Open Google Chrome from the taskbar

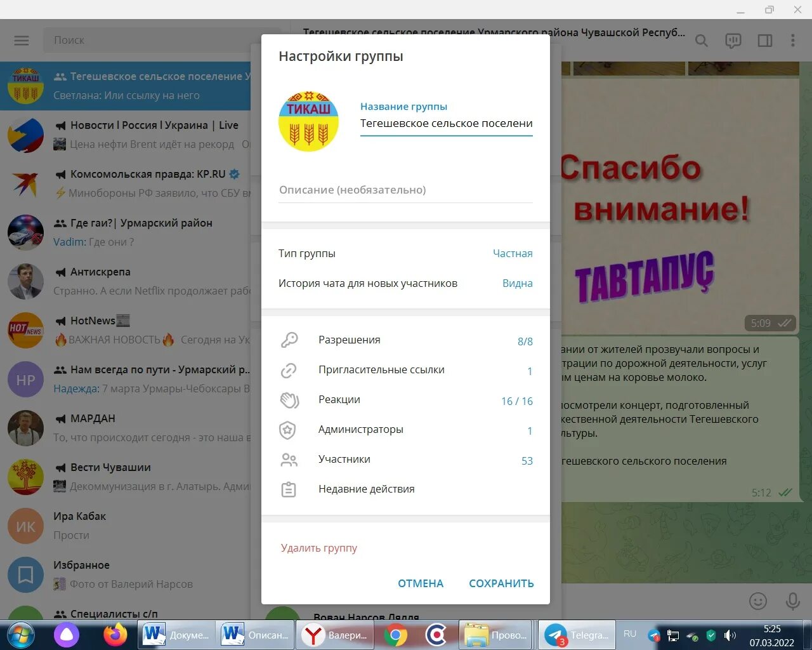pyautogui.click(x=395, y=635)
